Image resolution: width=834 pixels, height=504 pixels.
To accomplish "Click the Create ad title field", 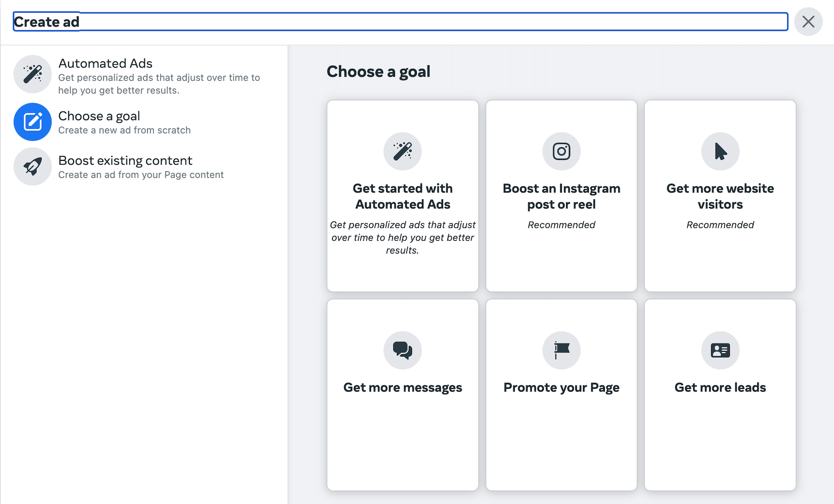I will [x=400, y=21].
